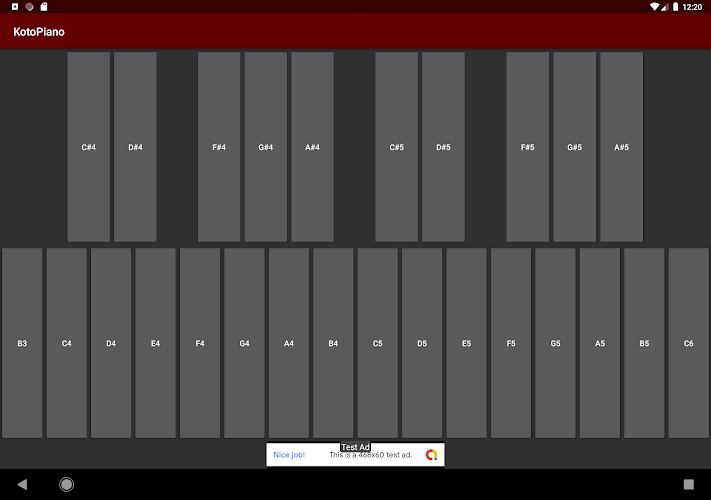Viewport: 711px width, 500px height.
Task: Tap the B5 key
Action: (x=644, y=343)
